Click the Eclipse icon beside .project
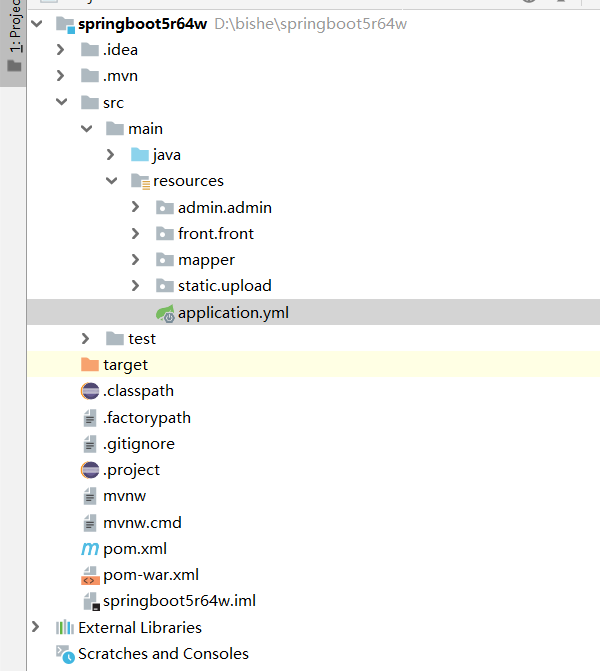The image size is (600, 671). coord(89,470)
